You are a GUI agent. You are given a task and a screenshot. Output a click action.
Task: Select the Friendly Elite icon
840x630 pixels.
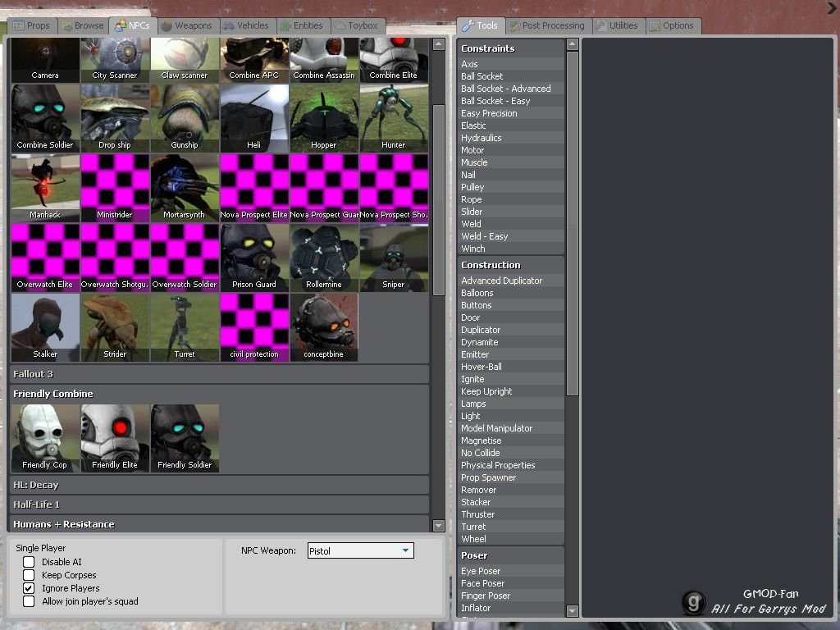point(115,438)
